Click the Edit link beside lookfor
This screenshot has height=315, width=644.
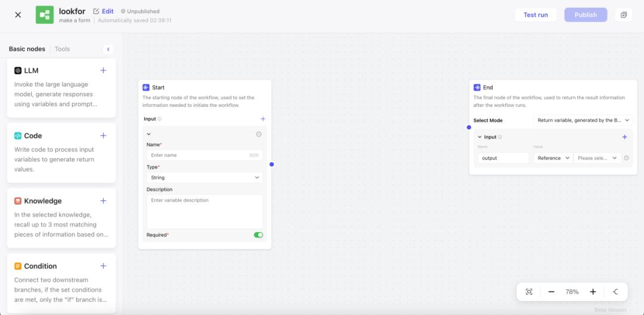coord(103,11)
